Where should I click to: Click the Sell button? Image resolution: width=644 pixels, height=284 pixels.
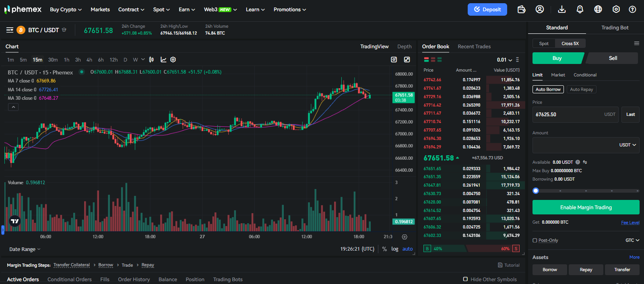pyautogui.click(x=613, y=58)
